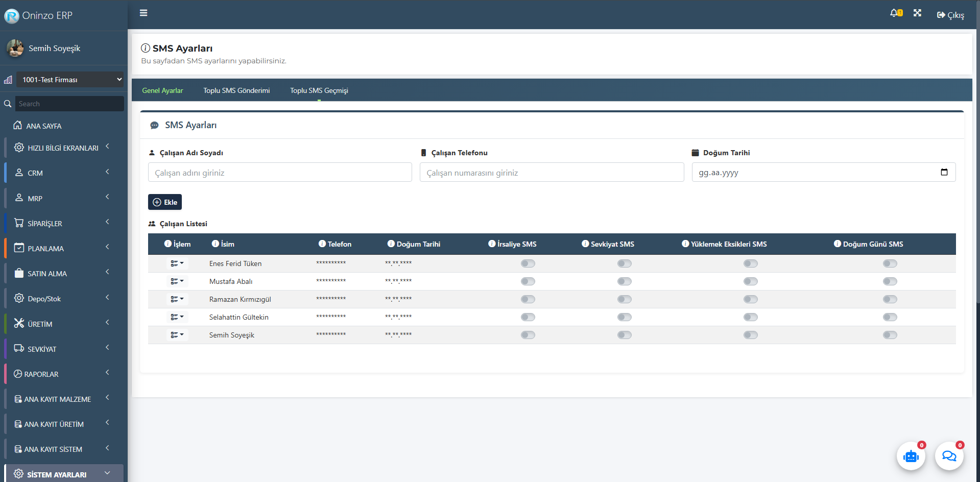Toggle Yüklemek Eksikleri SMS for Selahattin Gültekin

750,317
